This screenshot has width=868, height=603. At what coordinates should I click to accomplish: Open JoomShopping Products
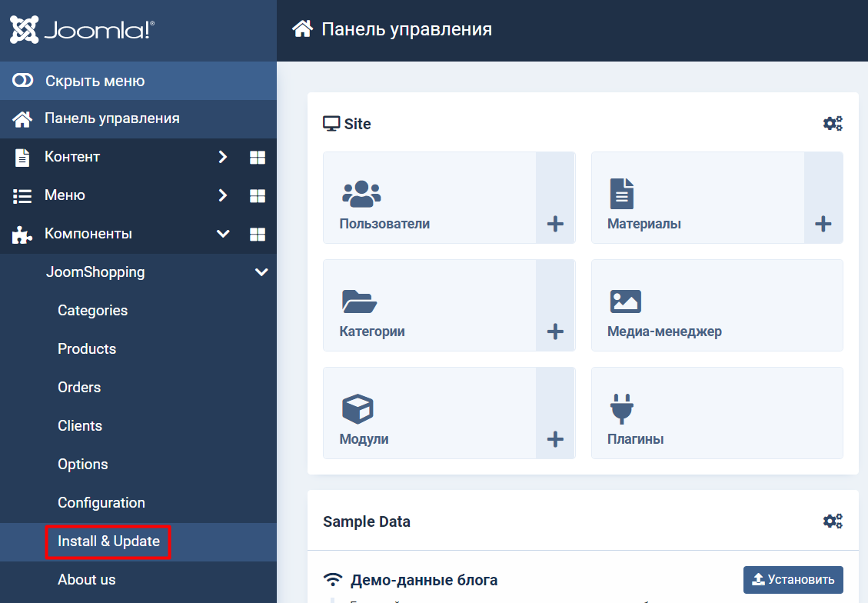(87, 349)
